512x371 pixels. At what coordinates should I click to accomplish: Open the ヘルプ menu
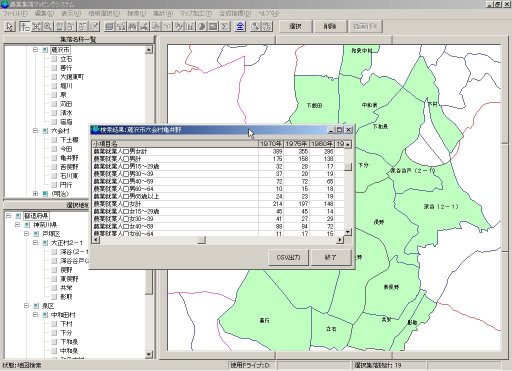coord(269,13)
